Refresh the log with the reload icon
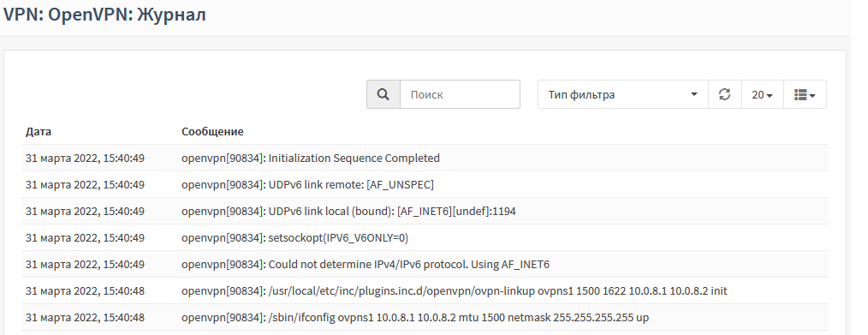 click(725, 95)
